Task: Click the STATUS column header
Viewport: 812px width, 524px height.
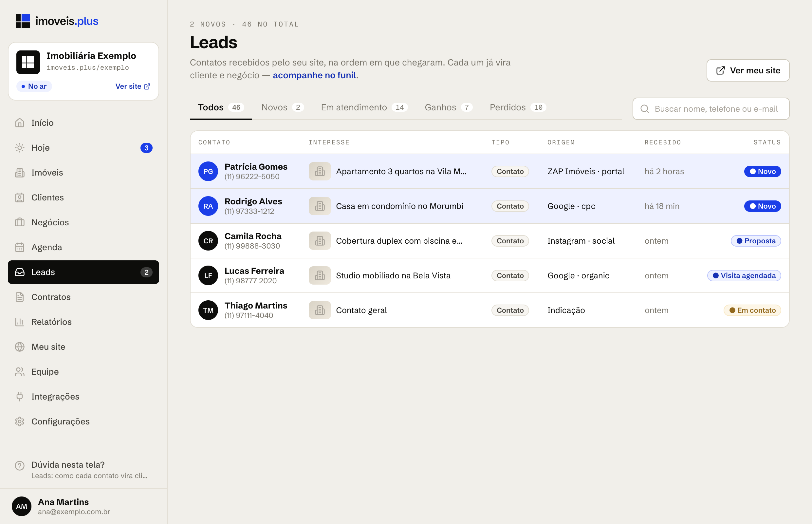Action: point(767,142)
